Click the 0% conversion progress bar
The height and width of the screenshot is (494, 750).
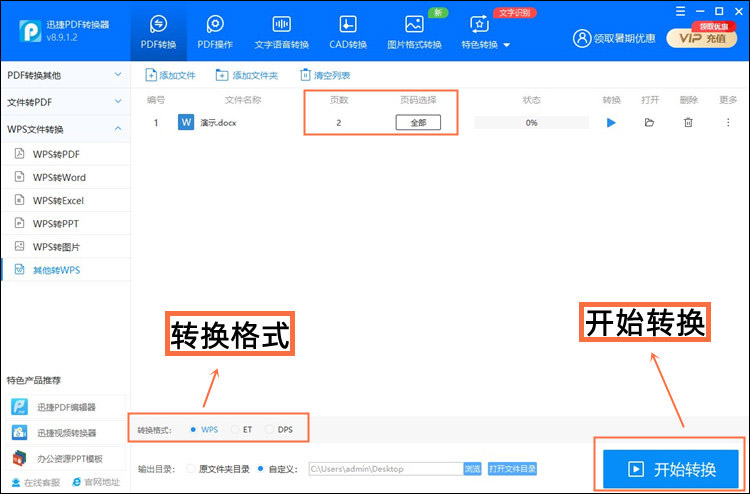tap(531, 122)
